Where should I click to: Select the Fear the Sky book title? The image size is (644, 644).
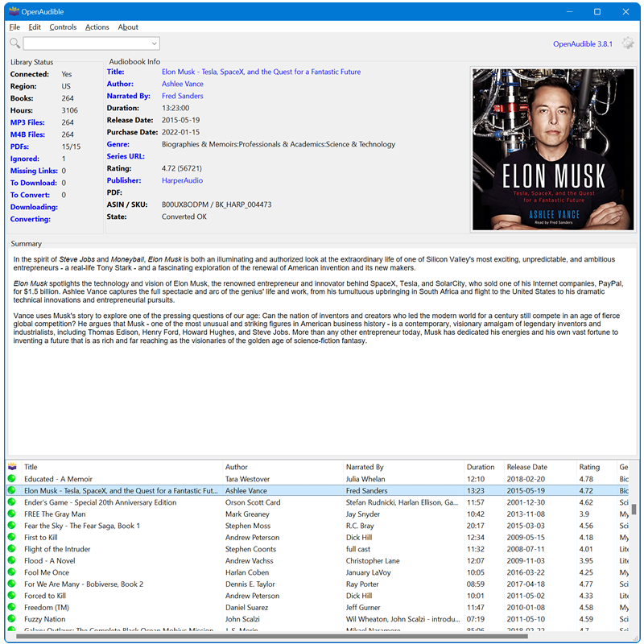82,526
